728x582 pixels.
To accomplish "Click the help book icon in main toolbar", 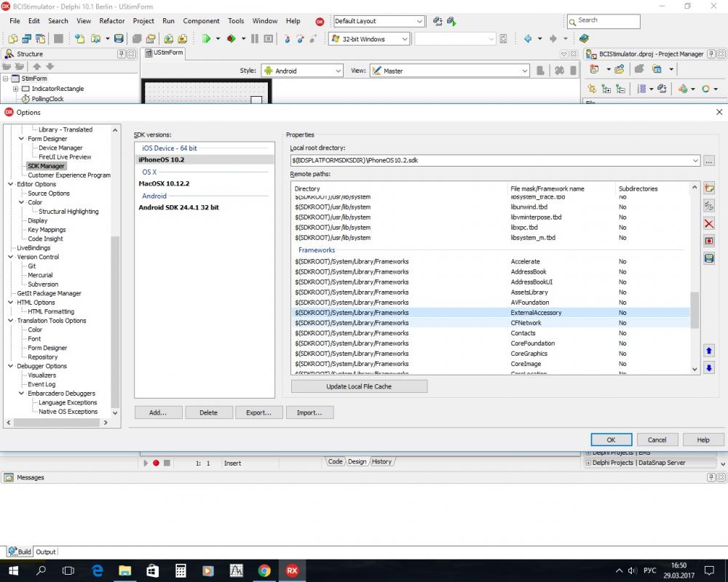I will 584,39.
